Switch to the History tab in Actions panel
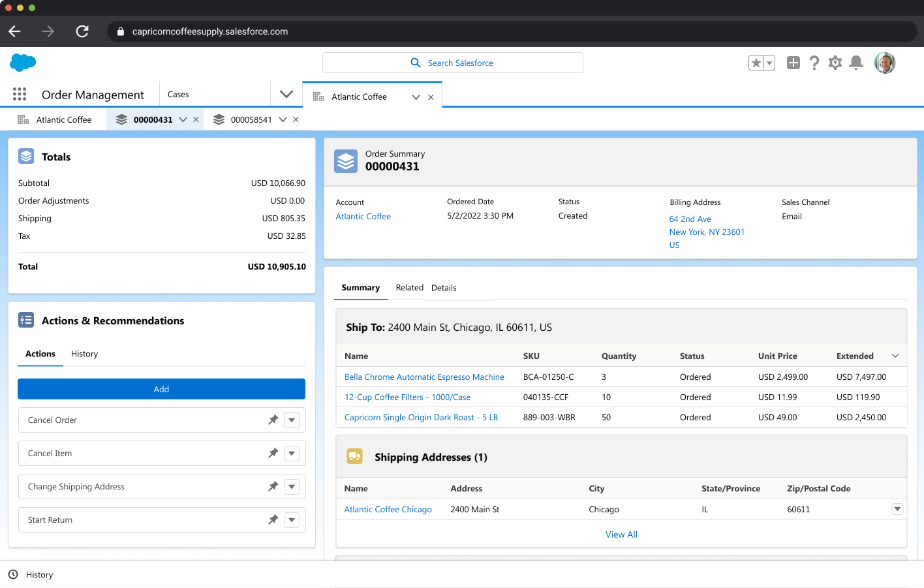 (x=85, y=354)
